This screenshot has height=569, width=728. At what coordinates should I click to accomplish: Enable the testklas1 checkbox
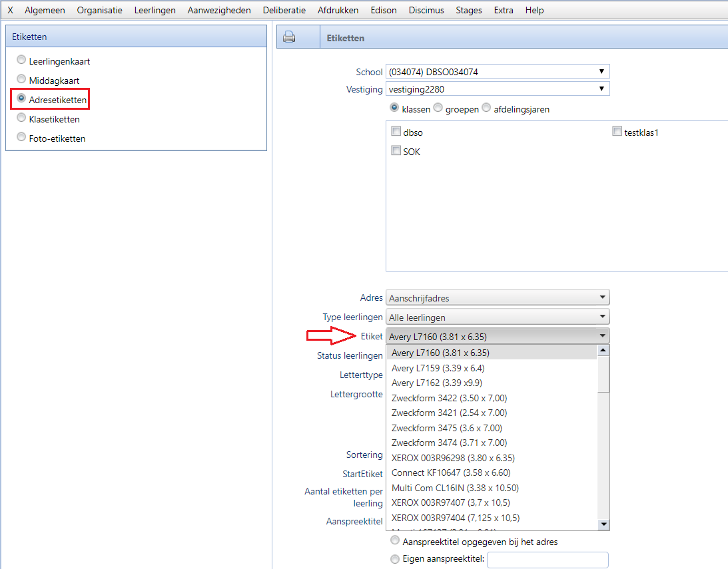click(x=617, y=132)
